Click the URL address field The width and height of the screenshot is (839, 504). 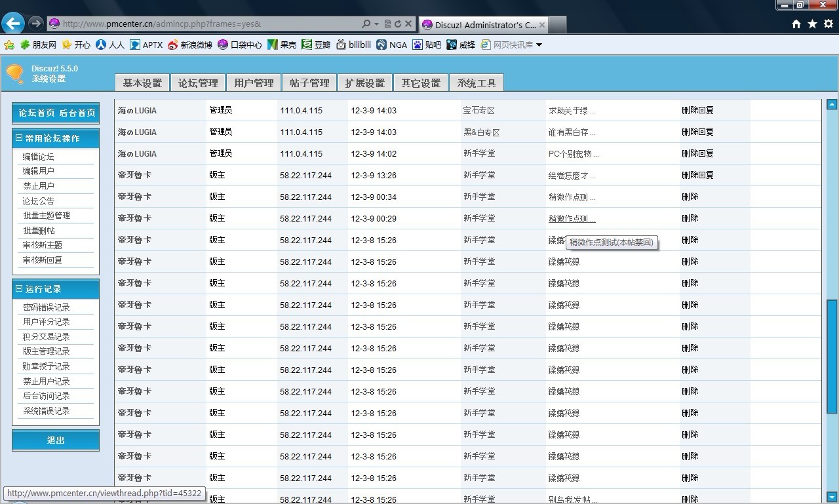tap(210, 24)
